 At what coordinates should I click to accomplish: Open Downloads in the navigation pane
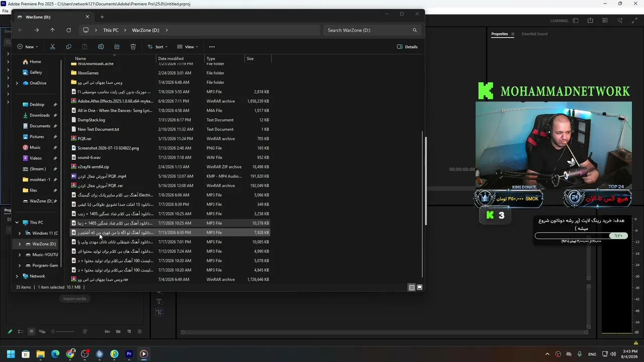(40, 115)
